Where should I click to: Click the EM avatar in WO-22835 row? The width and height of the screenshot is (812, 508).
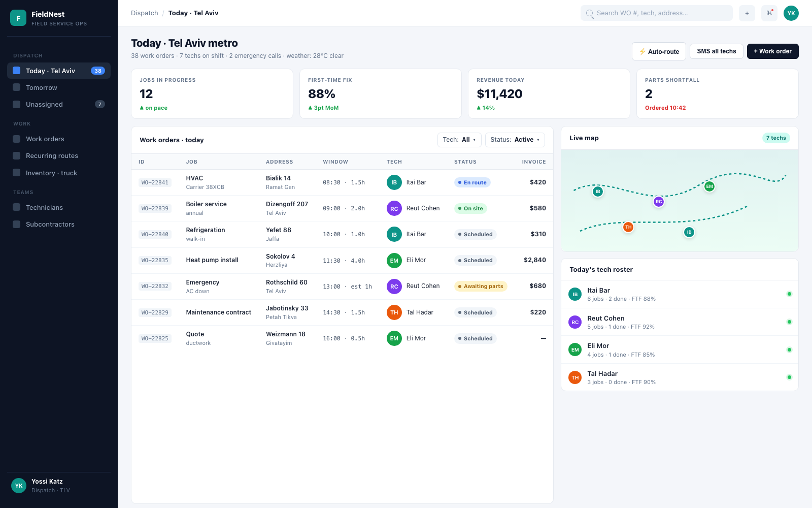(x=394, y=261)
